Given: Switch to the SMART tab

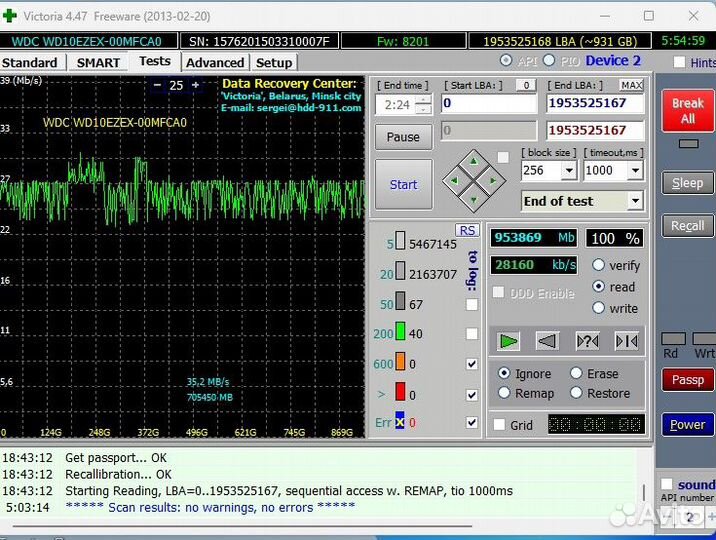Looking at the screenshot, I should pos(98,62).
